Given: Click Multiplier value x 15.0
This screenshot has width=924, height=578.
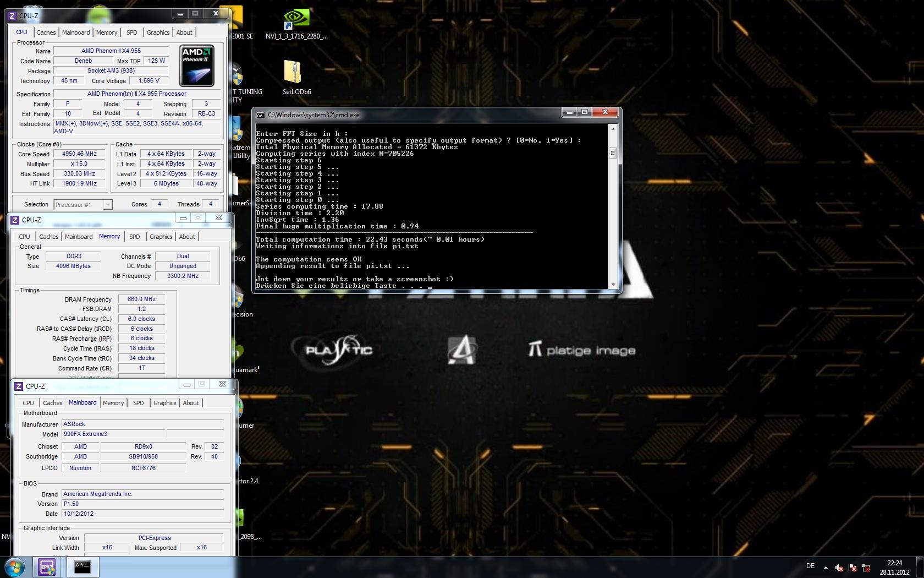Looking at the screenshot, I should tap(79, 164).
